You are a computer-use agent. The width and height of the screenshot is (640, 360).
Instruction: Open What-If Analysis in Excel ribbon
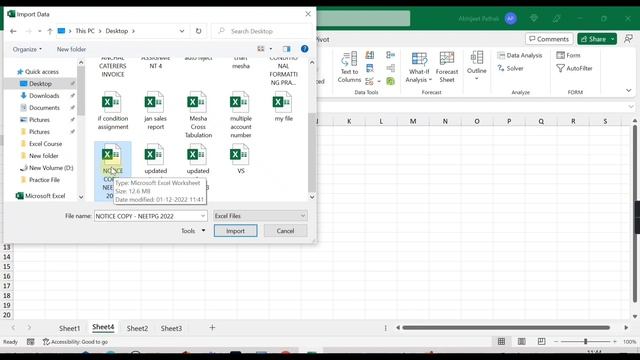419,67
